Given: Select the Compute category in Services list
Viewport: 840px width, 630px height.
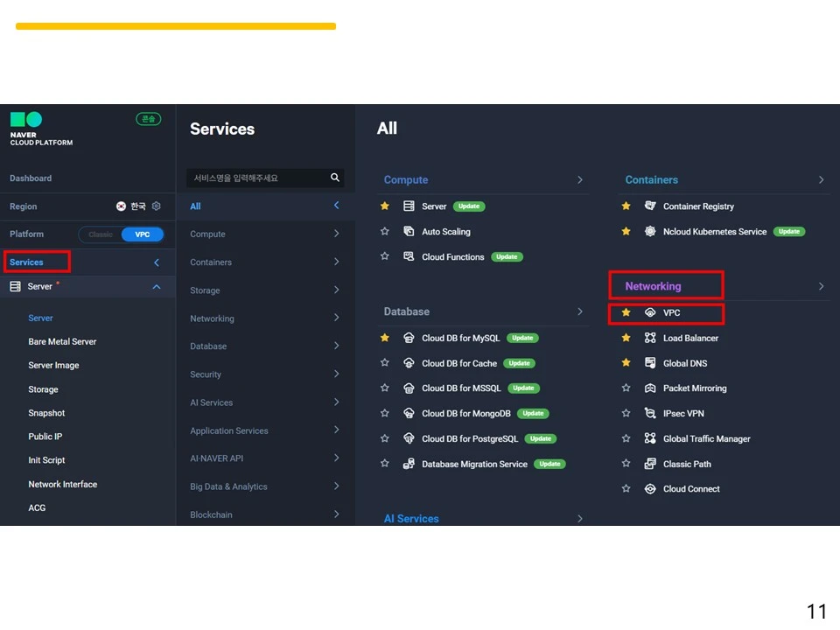Looking at the screenshot, I should (x=265, y=234).
